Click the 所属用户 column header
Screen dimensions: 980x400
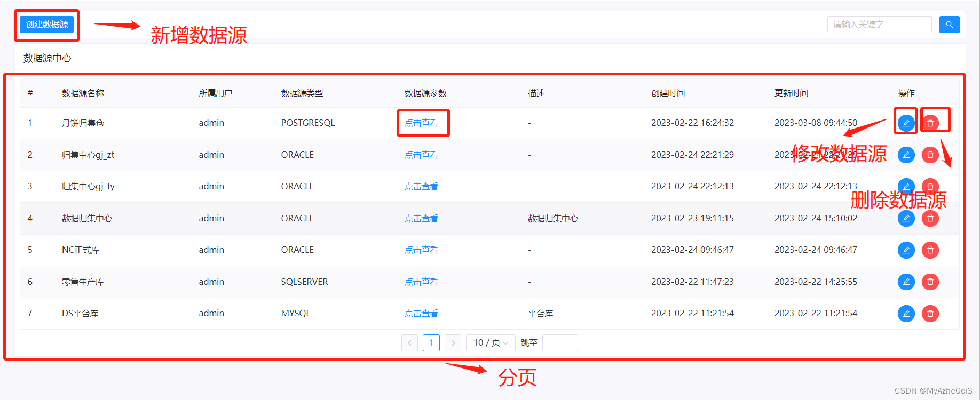pyautogui.click(x=216, y=93)
